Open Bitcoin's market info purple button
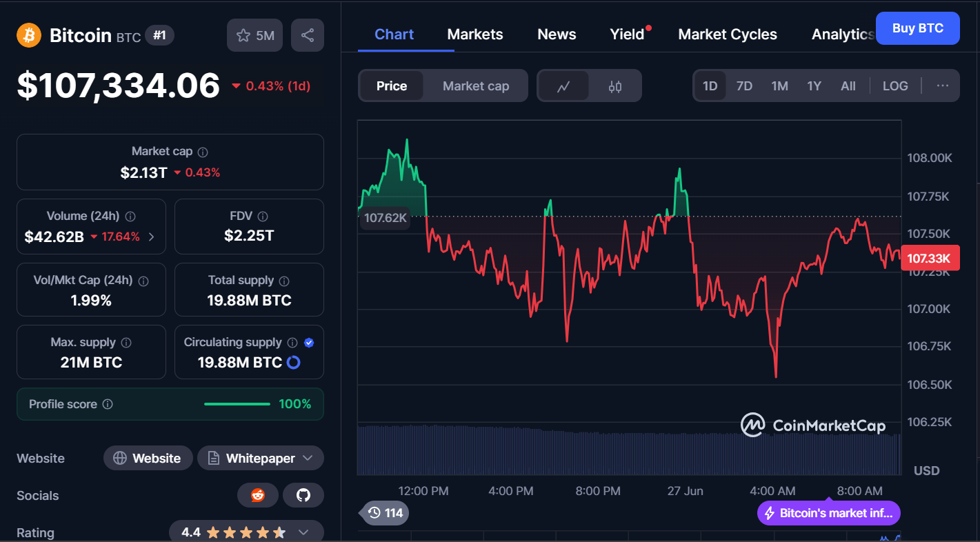This screenshot has width=980, height=542. [829, 513]
